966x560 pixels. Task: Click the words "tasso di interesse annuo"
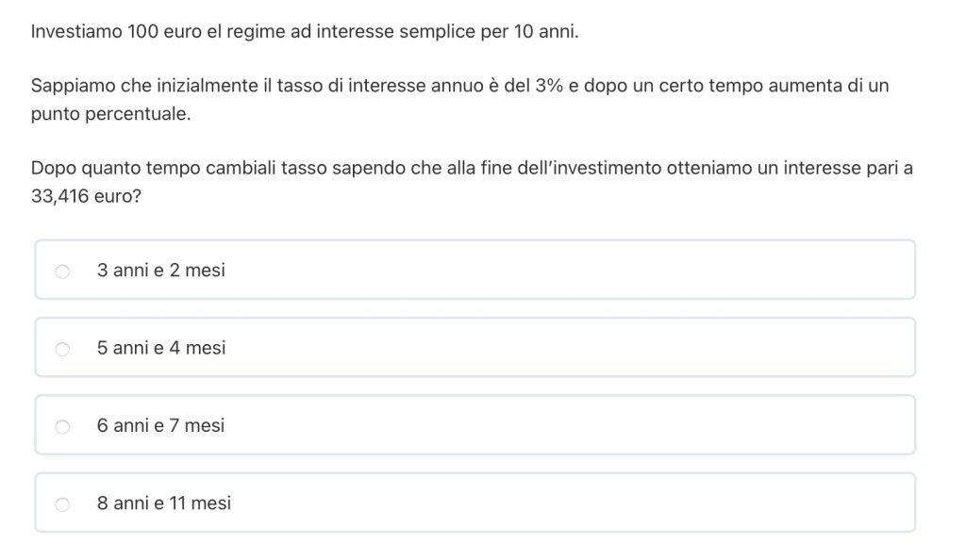click(362, 86)
